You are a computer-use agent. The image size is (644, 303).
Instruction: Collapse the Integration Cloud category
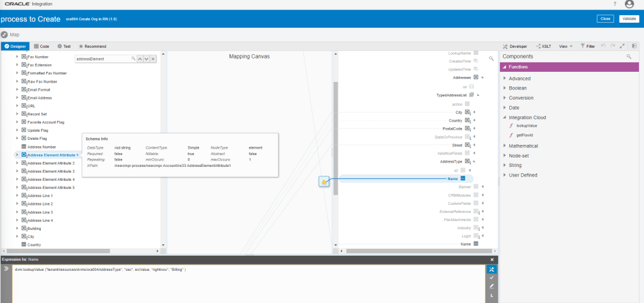click(x=505, y=117)
